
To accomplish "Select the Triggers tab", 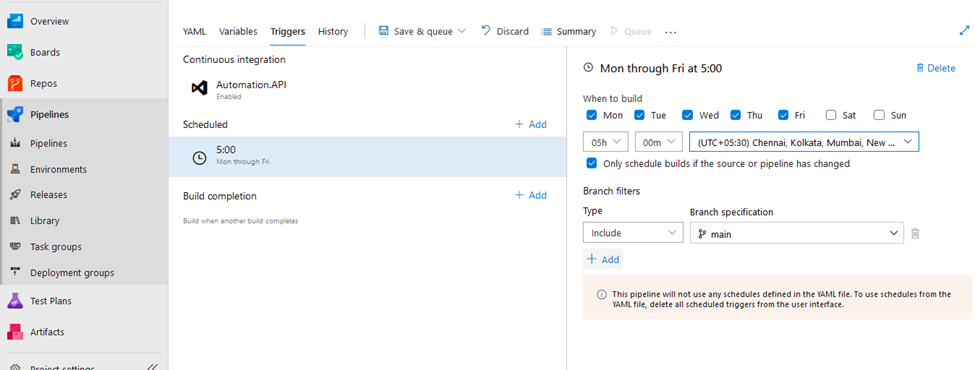I will click(x=288, y=31).
